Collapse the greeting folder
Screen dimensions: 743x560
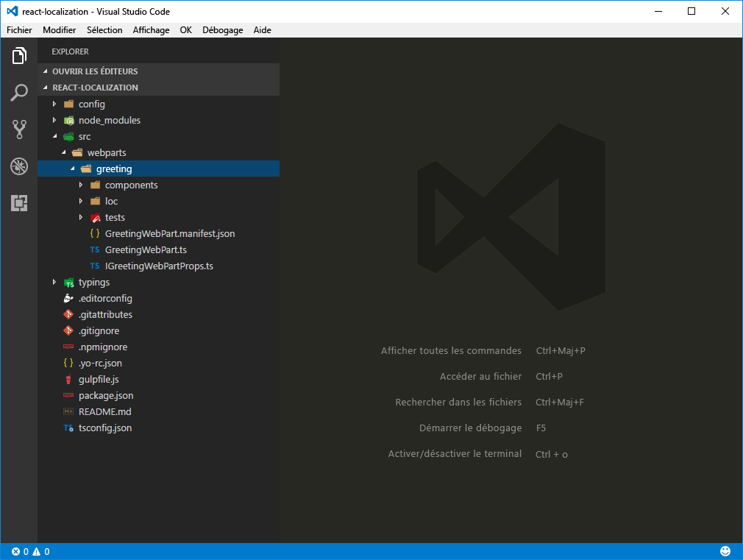click(73, 169)
